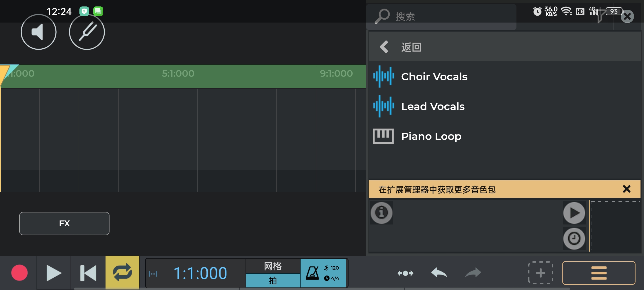Go back using the 返回 chevron
This screenshot has height=290, width=644.
pyautogui.click(x=384, y=47)
